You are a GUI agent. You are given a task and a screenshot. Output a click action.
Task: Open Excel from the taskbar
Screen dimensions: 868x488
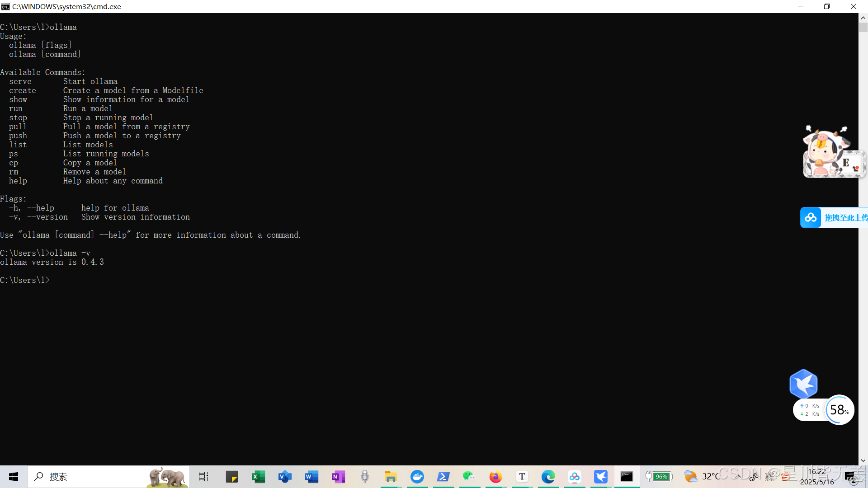258,477
